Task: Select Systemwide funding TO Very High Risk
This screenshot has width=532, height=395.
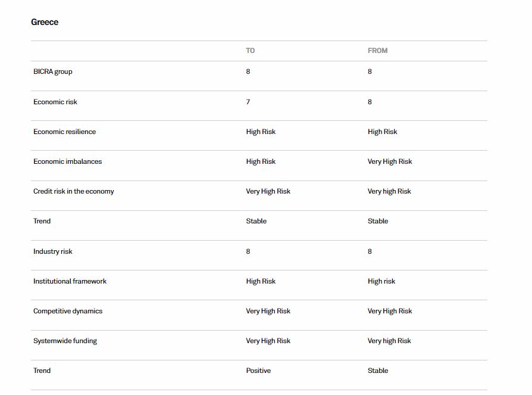Action: 268,341
